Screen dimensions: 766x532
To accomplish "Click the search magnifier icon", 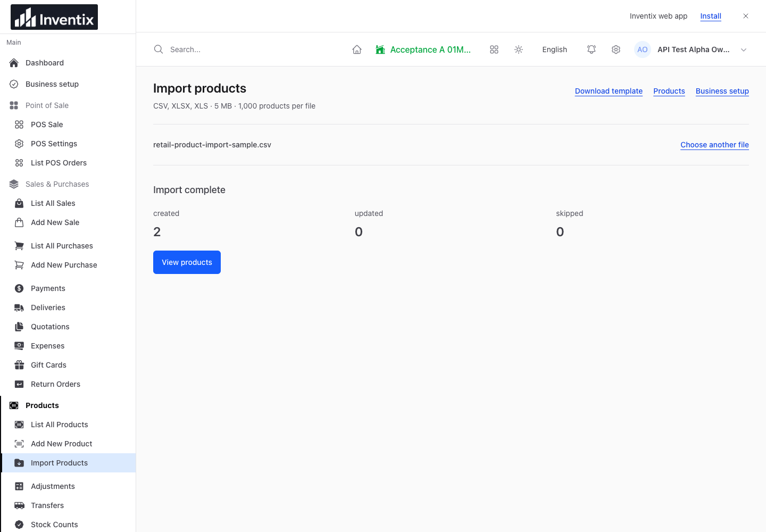I will 159,49.
